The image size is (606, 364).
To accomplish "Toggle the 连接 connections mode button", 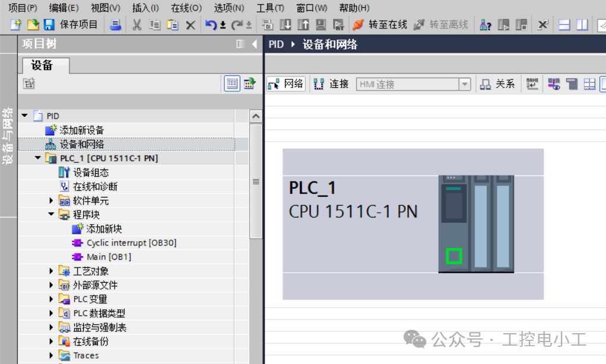I will click(331, 84).
